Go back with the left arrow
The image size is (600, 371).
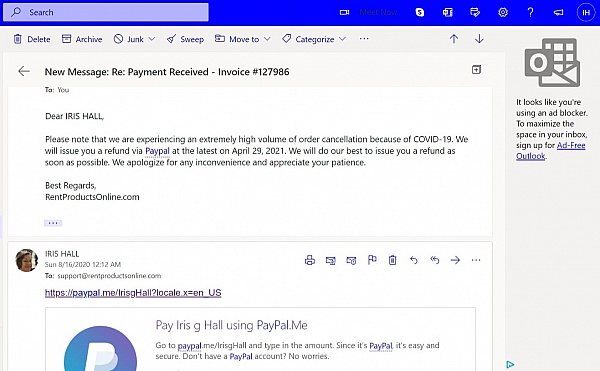(x=24, y=71)
